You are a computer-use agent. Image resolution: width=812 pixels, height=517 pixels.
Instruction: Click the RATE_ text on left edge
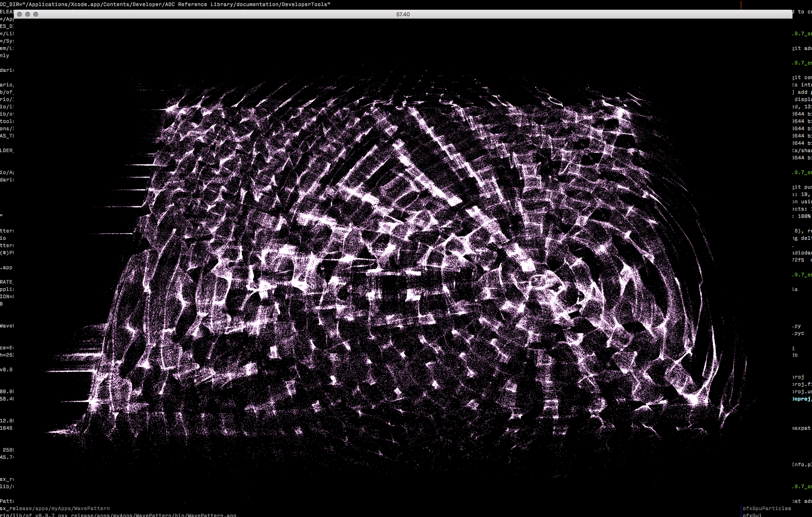(6, 282)
